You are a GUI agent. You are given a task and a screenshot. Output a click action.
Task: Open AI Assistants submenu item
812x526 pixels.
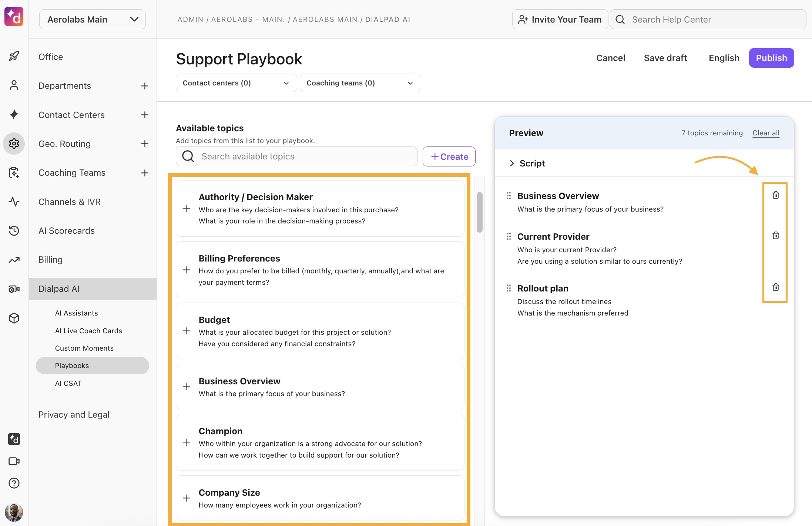click(x=76, y=313)
